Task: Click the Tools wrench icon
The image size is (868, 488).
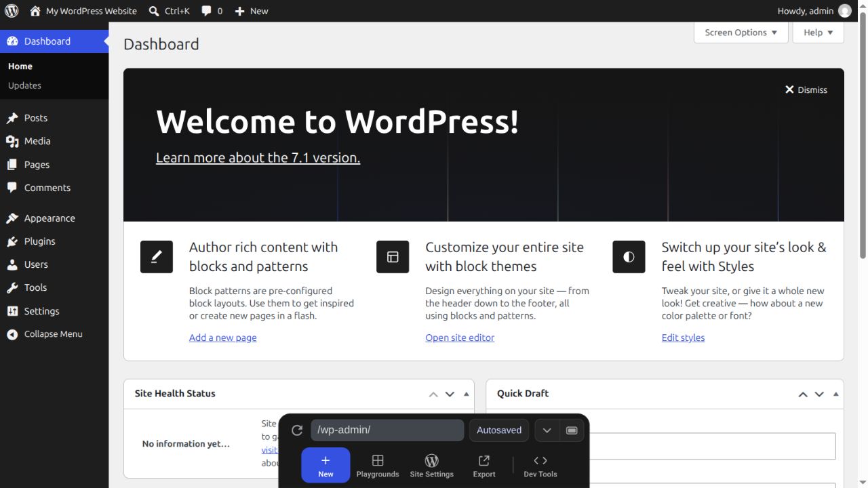Action: (x=12, y=287)
